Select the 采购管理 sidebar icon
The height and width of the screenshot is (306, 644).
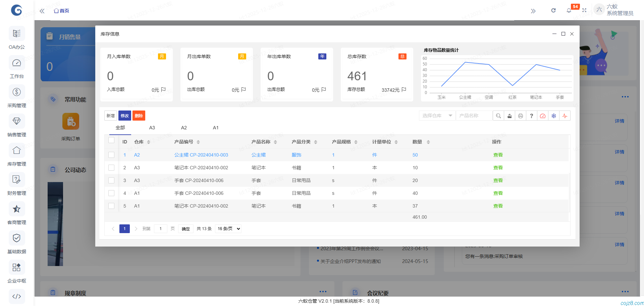click(16, 92)
